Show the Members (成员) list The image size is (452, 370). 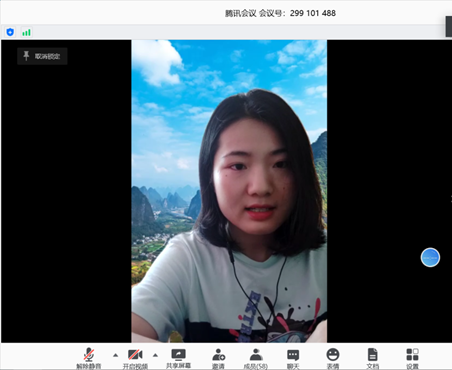click(x=256, y=358)
